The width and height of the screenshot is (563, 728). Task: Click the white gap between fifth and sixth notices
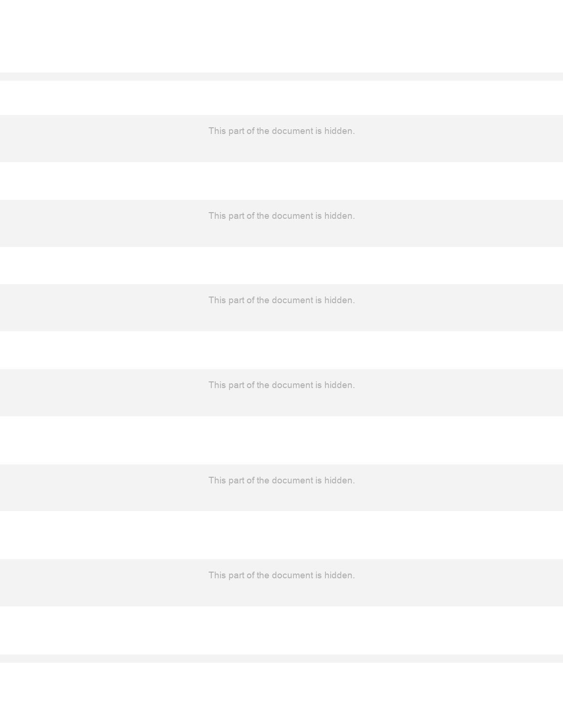point(281,535)
